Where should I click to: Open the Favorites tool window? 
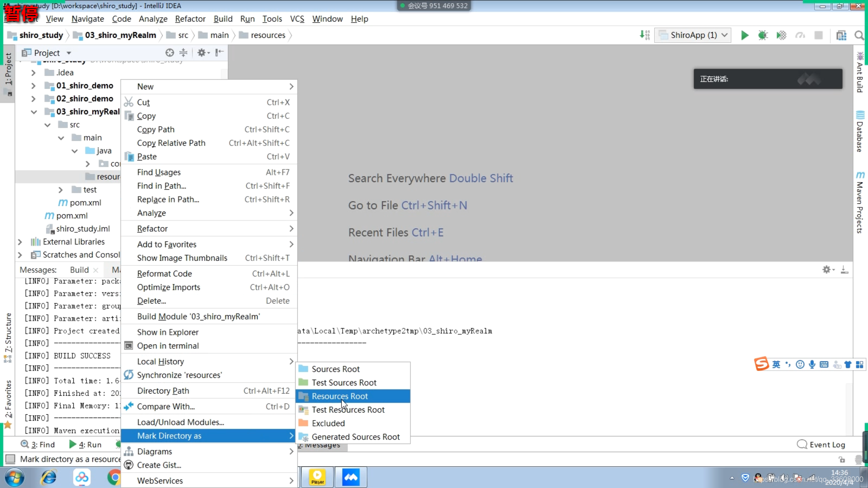click(8, 404)
